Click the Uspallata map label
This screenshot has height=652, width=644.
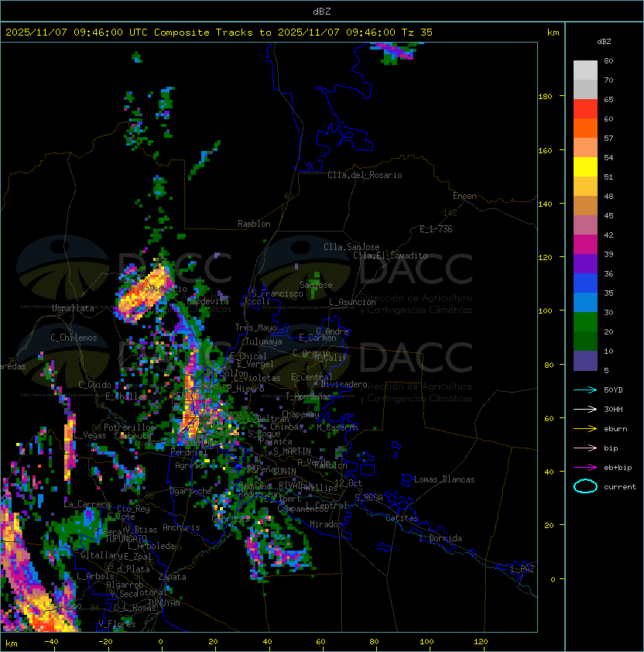[x=73, y=308]
